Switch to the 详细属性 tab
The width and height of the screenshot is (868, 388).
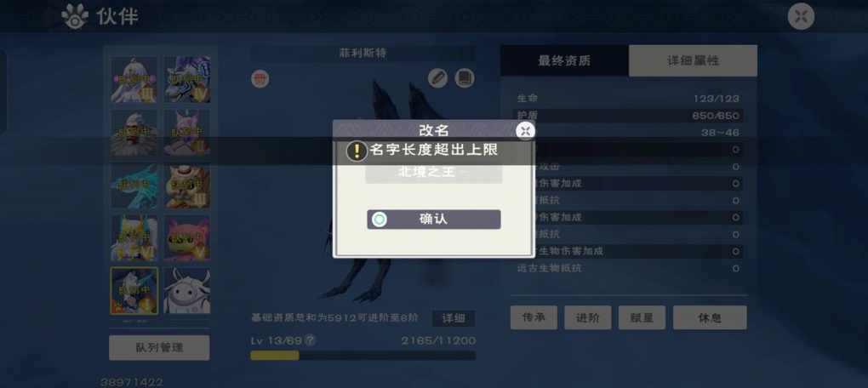coord(693,61)
